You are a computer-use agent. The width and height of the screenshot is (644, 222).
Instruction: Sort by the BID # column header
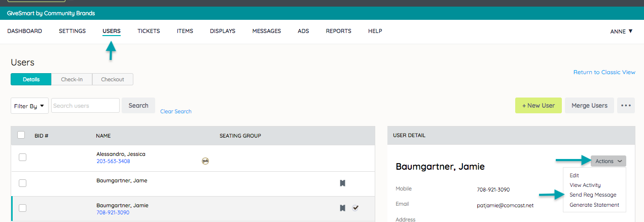click(41, 136)
